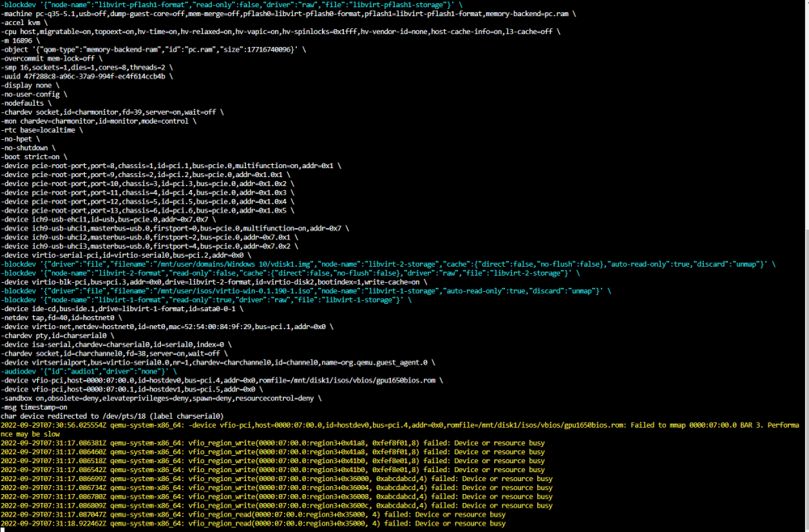The height and width of the screenshot is (532, 809).
Task: Click the 'region3+0x36000' vfio_region_write error
Action: pyautogui.click(x=277, y=479)
